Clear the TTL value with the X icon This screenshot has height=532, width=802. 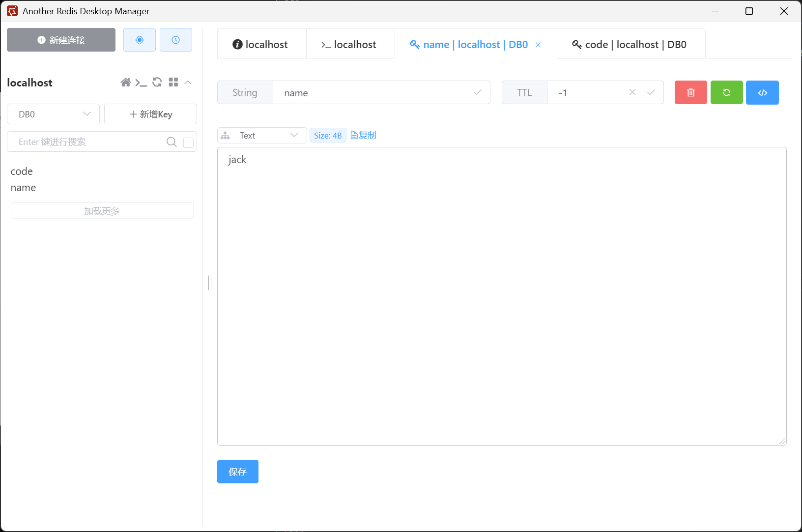632,92
